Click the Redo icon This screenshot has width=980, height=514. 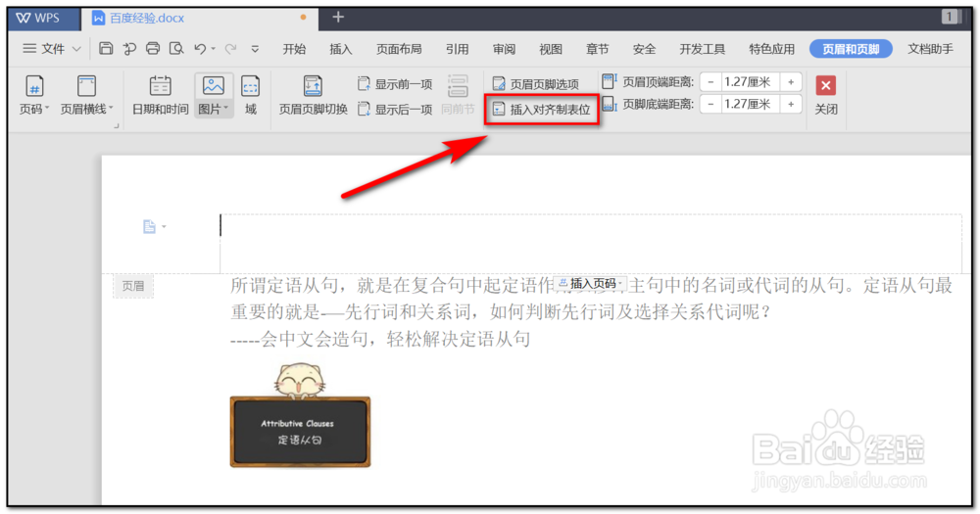[x=230, y=48]
